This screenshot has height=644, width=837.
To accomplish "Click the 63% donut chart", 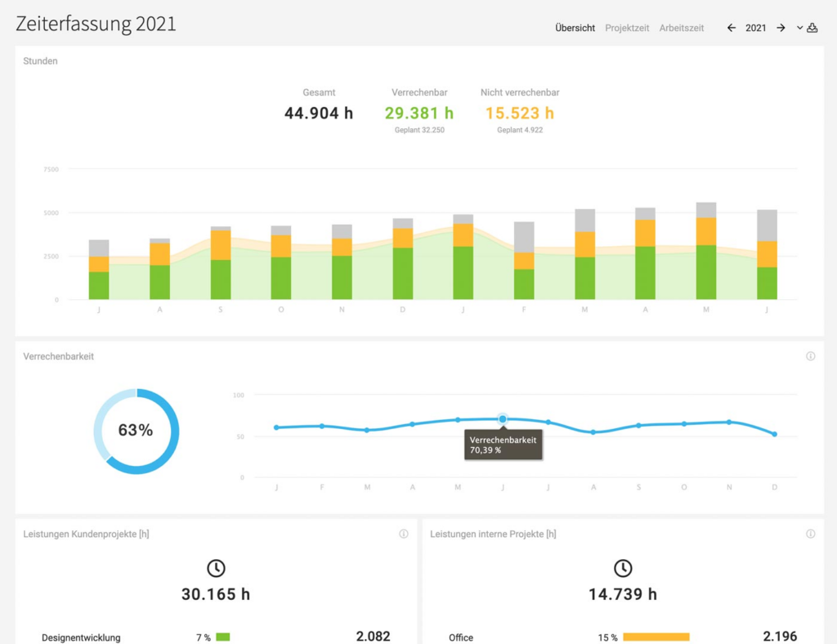I will (x=137, y=432).
